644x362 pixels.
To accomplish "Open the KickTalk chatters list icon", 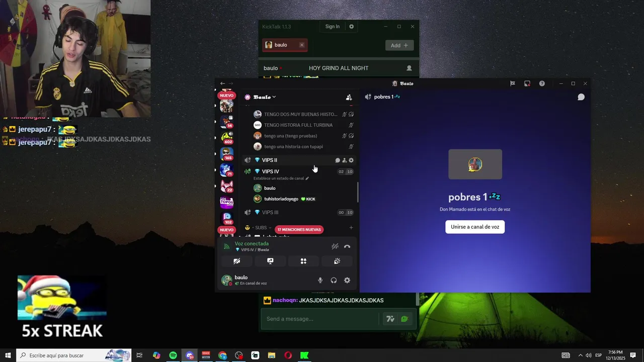I will (409, 68).
